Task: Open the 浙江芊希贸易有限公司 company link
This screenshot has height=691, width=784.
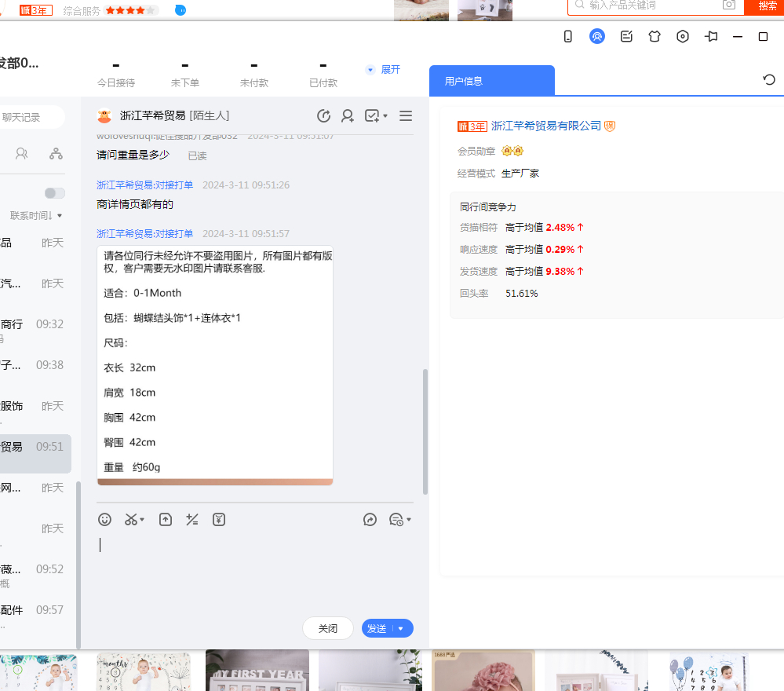Action: click(545, 126)
